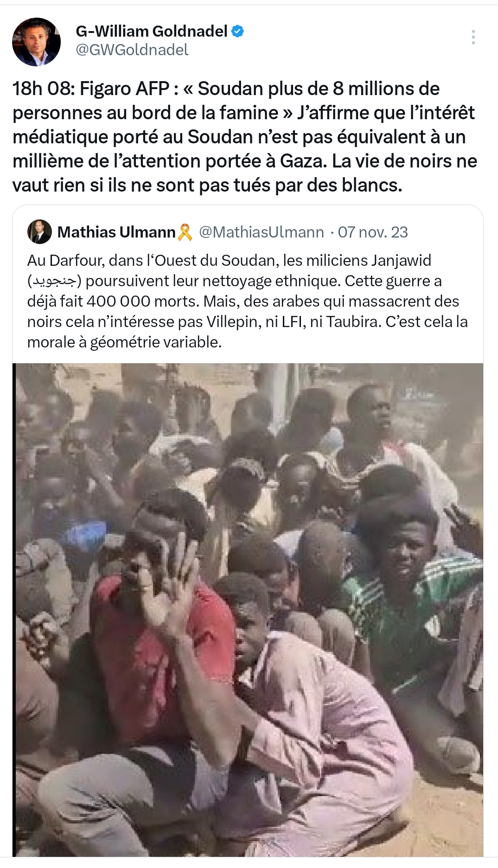Open the three-dot more options menu
This screenshot has height=868, width=498.
point(473,37)
